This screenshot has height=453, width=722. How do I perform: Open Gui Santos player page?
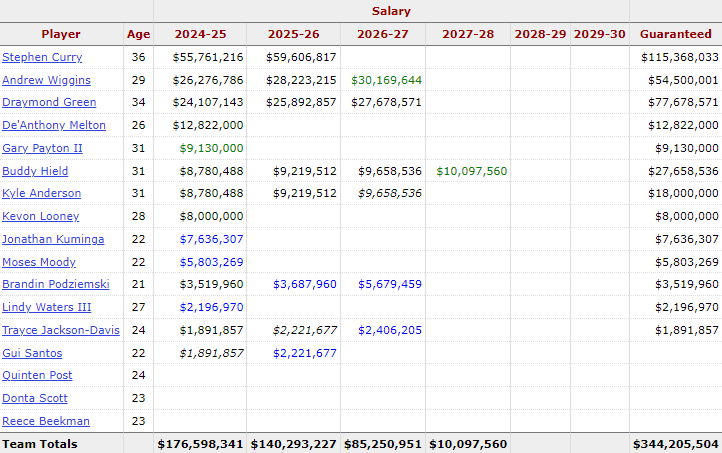(x=32, y=354)
